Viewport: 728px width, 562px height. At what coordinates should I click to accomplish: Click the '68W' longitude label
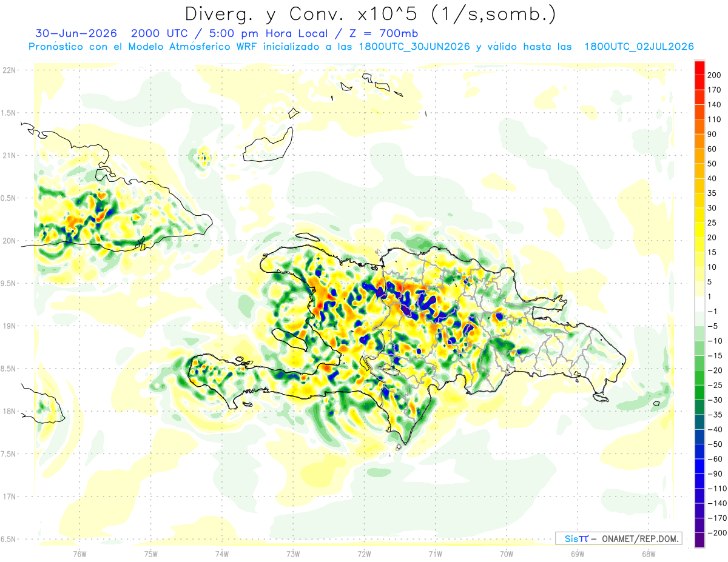coord(649,554)
